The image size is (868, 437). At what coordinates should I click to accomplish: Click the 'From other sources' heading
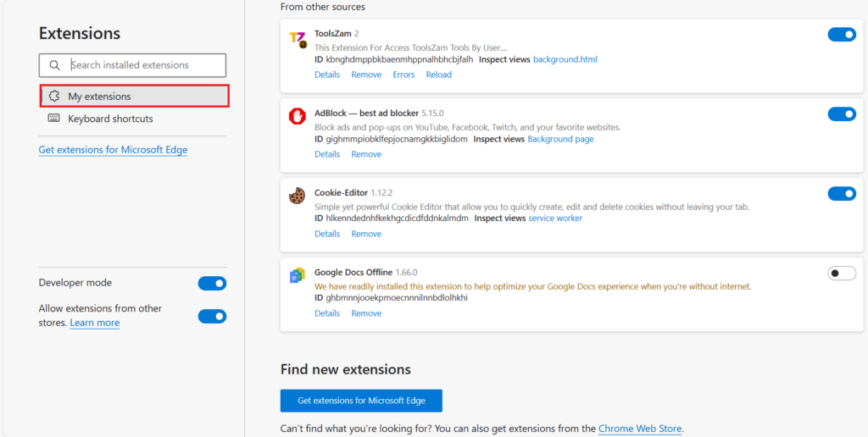[x=323, y=7]
